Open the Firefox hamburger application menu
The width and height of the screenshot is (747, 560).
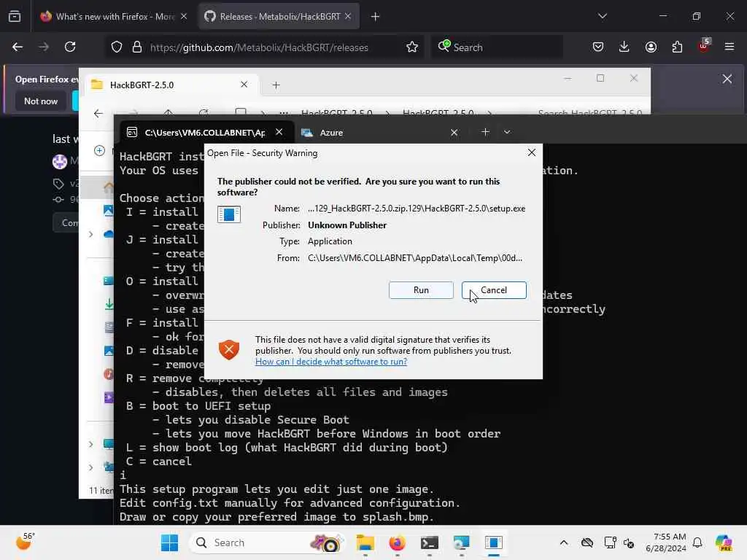(729, 47)
